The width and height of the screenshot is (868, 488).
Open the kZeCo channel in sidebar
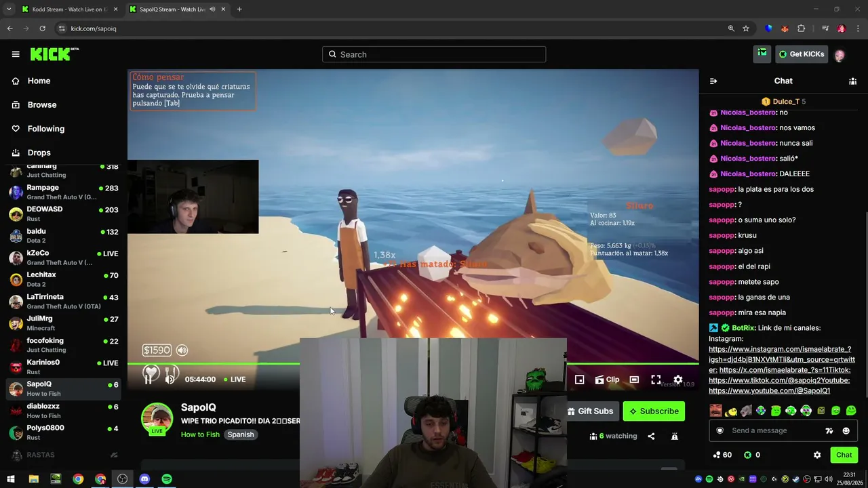coord(63,258)
